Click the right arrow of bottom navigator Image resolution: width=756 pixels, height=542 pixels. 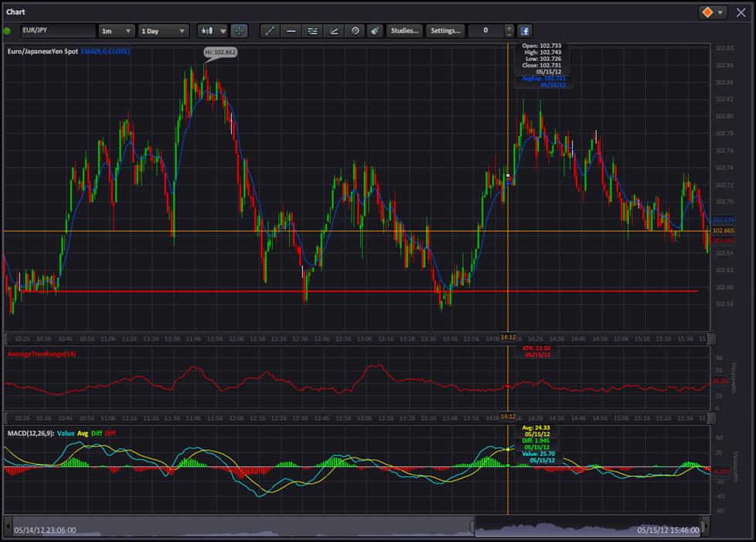[x=706, y=526]
